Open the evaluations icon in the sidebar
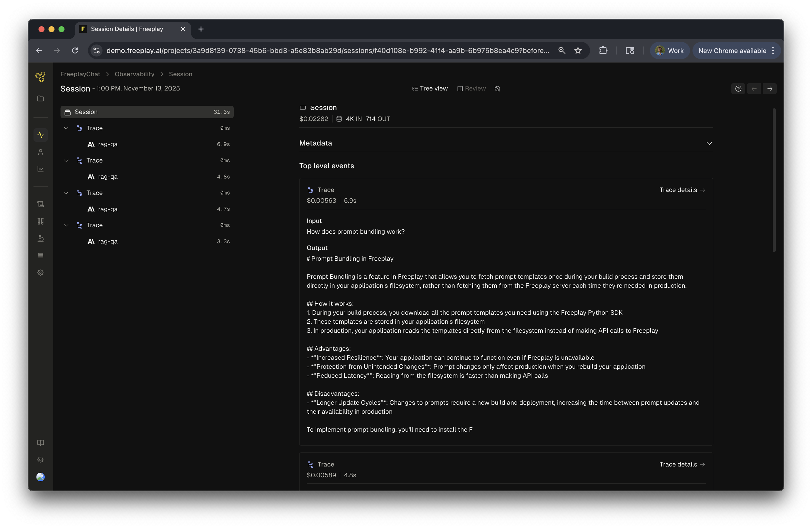This screenshot has width=812, height=528. point(40,238)
